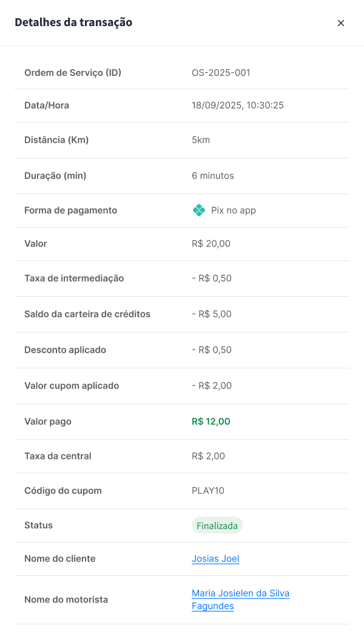Click the date 18/09/2025, 10:30:25
Viewport: 364px width, 639px height.
[238, 106]
